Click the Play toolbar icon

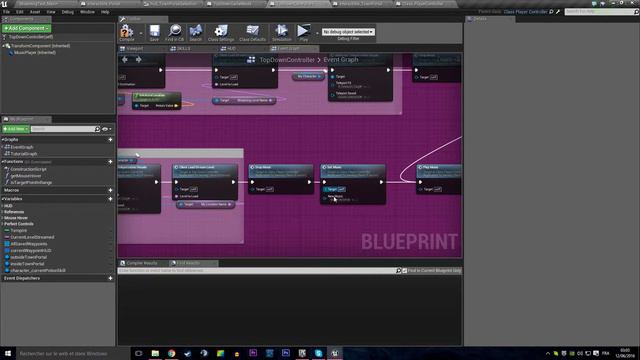[x=303, y=32]
